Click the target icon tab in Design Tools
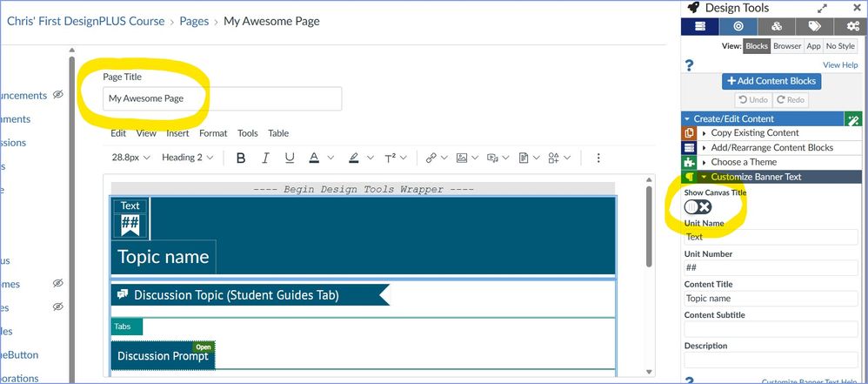This screenshot has width=868, height=384. coord(738,26)
